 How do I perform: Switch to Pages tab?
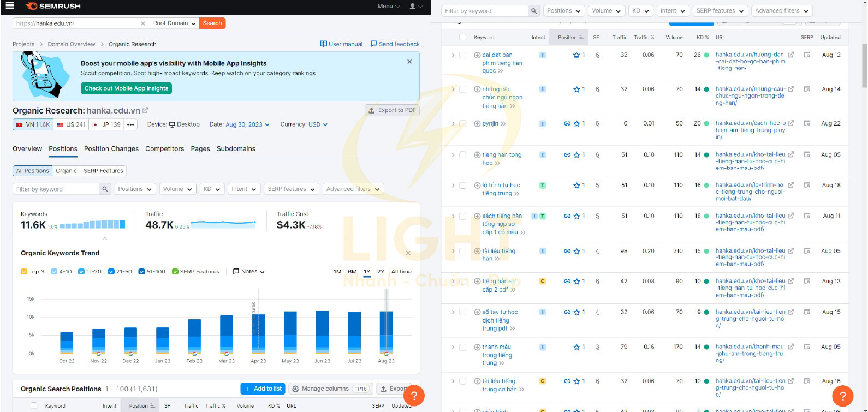(x=200, y=148)
